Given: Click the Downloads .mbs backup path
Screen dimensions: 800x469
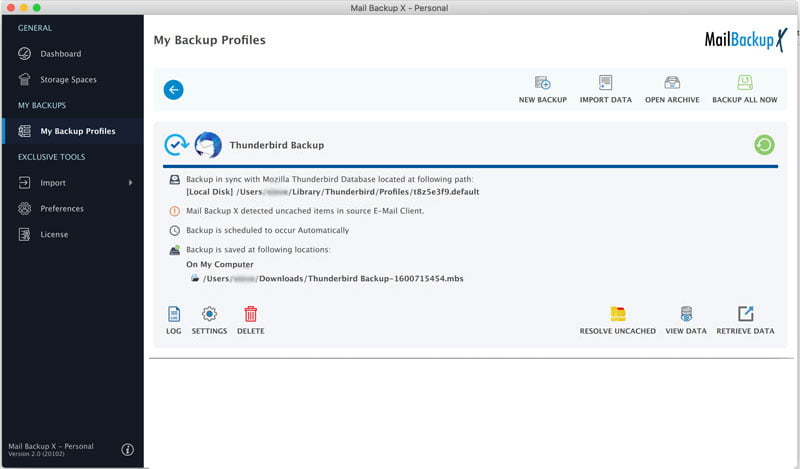Looking at the screenshot, I should click(333, 279).
